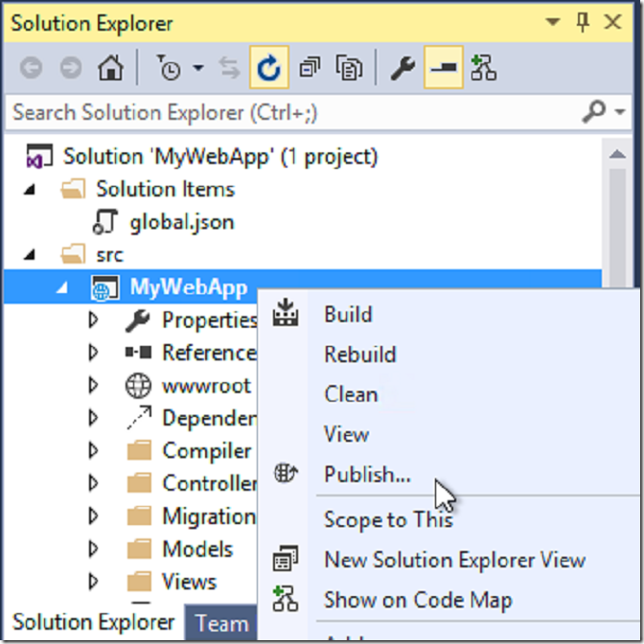Select the global.json file
Screen dimensions: 644x644
pos(182,222)
